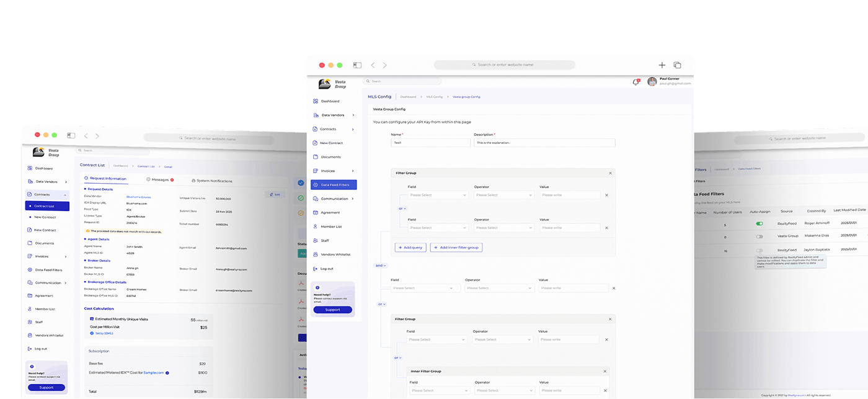This screenshot has width=868, height=399.
Task: Click Data Vendors icon in center window sidebar
Action: [x=316, y=115]
